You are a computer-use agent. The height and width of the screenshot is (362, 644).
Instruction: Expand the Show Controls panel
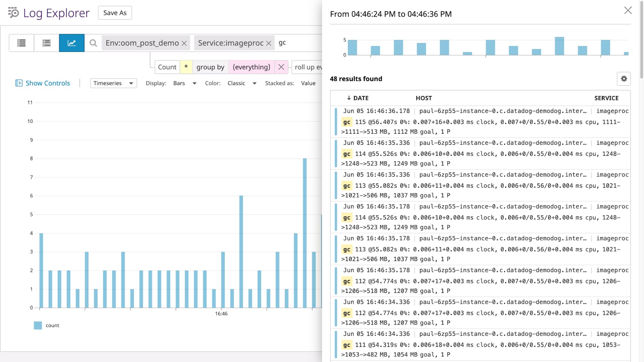pyautogui.click(x=43, y=83)
